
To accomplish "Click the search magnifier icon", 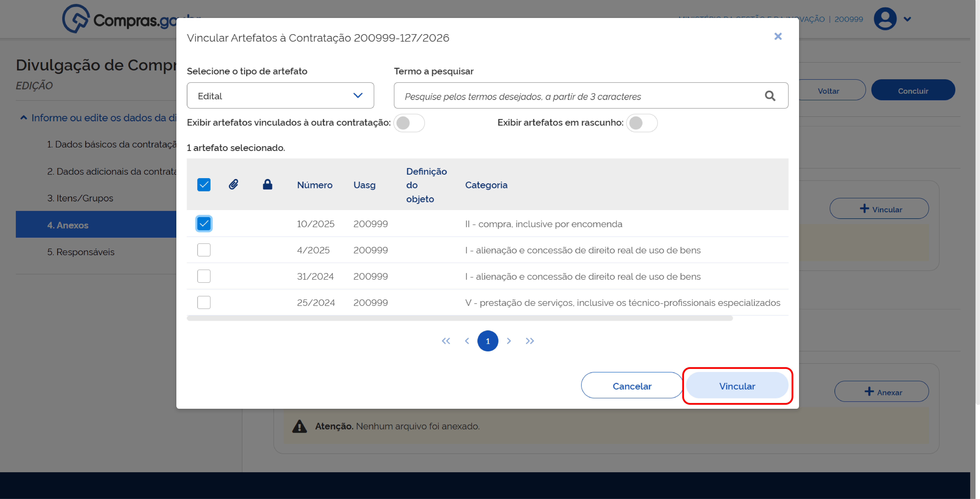I will point(770,96).
